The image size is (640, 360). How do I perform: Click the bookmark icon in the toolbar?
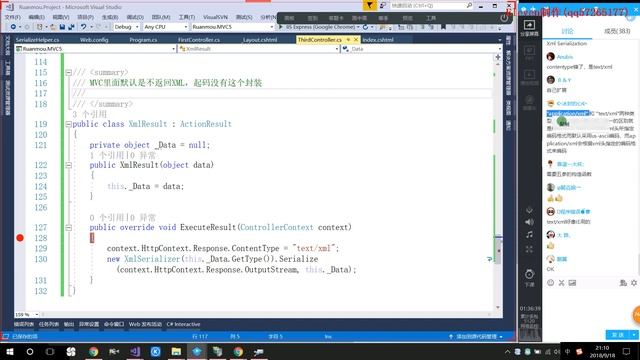pyautogui.click(x=443, y=27)
